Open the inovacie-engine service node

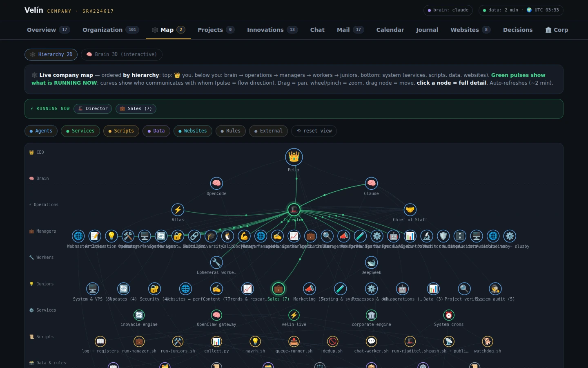tap(139, 315)
